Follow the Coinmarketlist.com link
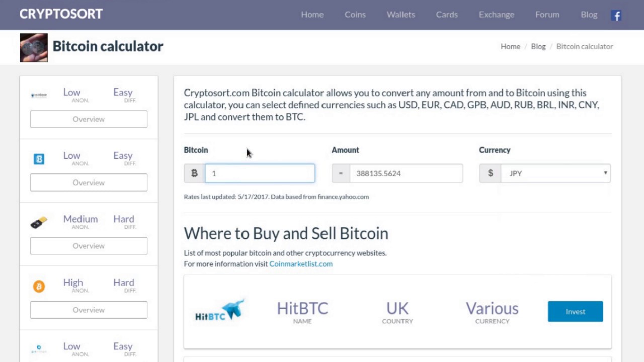Screen dimensions: 644x362 coord(301,264)
